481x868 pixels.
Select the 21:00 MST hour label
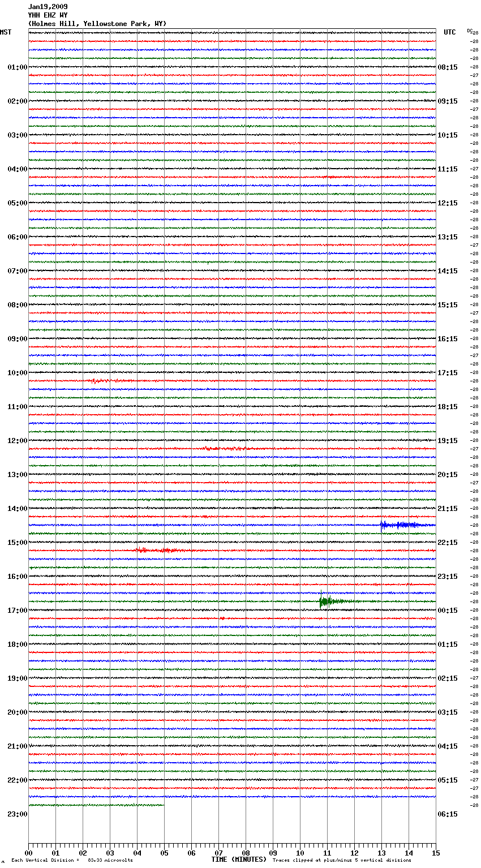18,746
